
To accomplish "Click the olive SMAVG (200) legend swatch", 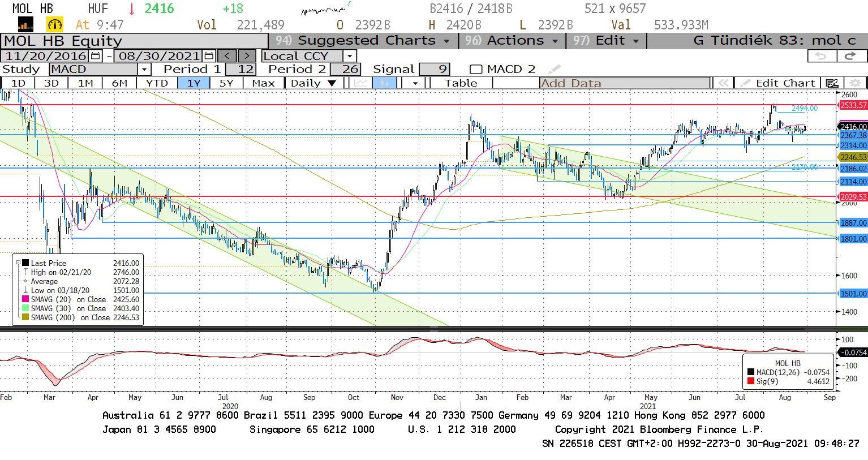I will pos(25,317).
